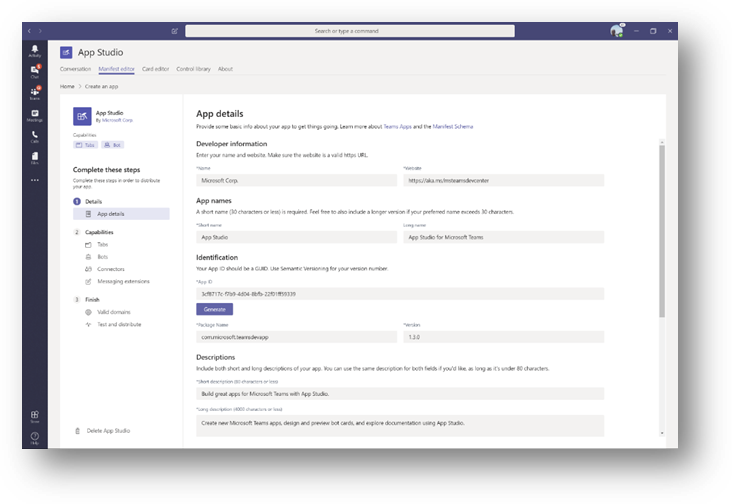Click the Tabs capability badge
The width and height of the screenshot is (732, 504).
click(85, 145)
